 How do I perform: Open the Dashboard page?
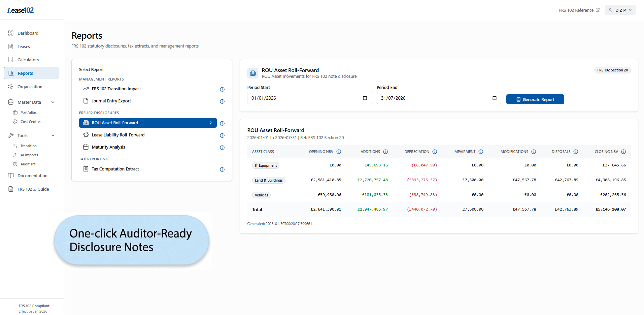tap(28, 33)
